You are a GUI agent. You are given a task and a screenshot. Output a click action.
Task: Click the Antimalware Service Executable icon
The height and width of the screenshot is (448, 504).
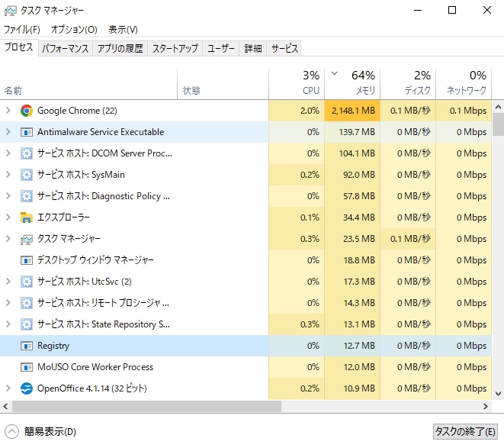(27, 132)
